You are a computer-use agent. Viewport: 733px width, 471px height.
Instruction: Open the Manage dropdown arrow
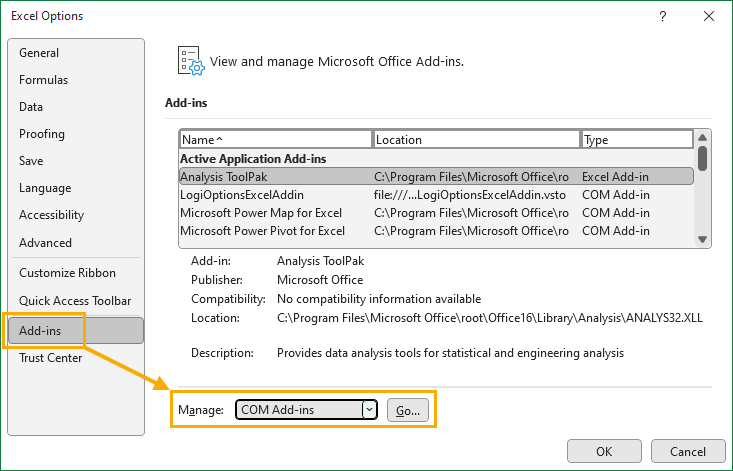[x=369, y=410]
